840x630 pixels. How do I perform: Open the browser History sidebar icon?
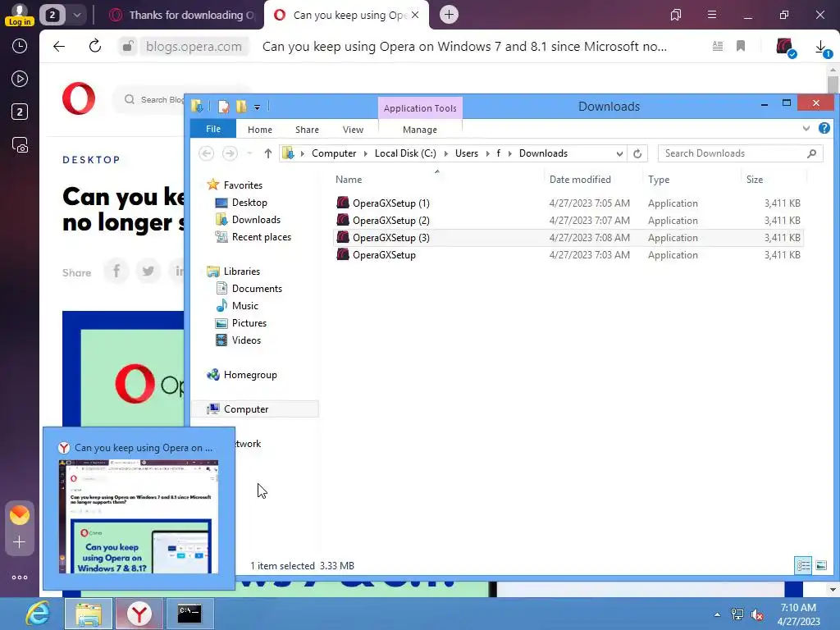(x=20, y=46)
